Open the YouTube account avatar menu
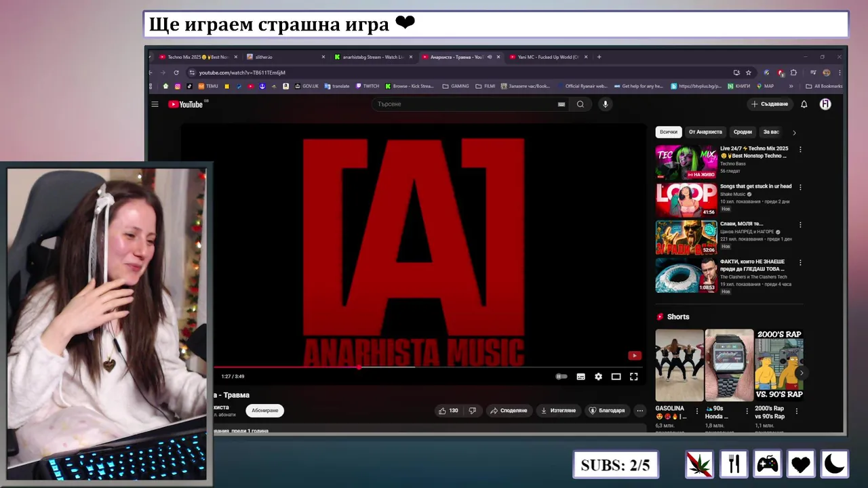868x488 pixels. click(x=825, y=104)
